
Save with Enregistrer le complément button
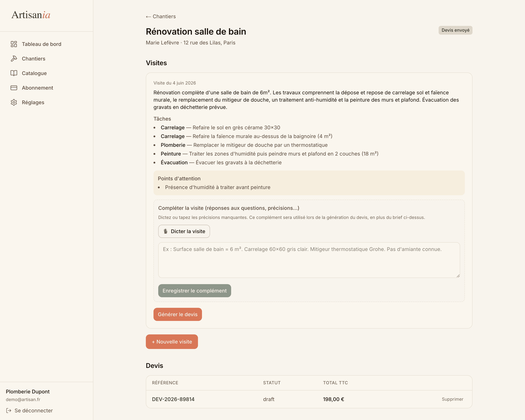click(195, 291)
